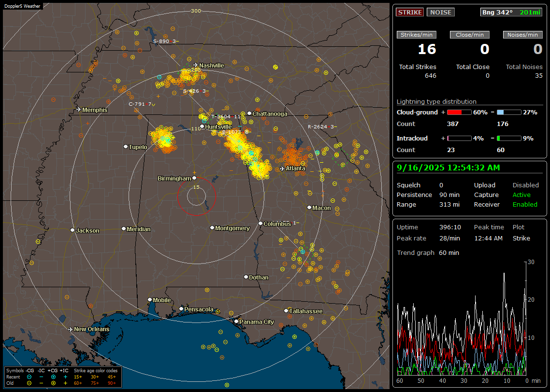Click the Strikes/min button

click(417, 35)
